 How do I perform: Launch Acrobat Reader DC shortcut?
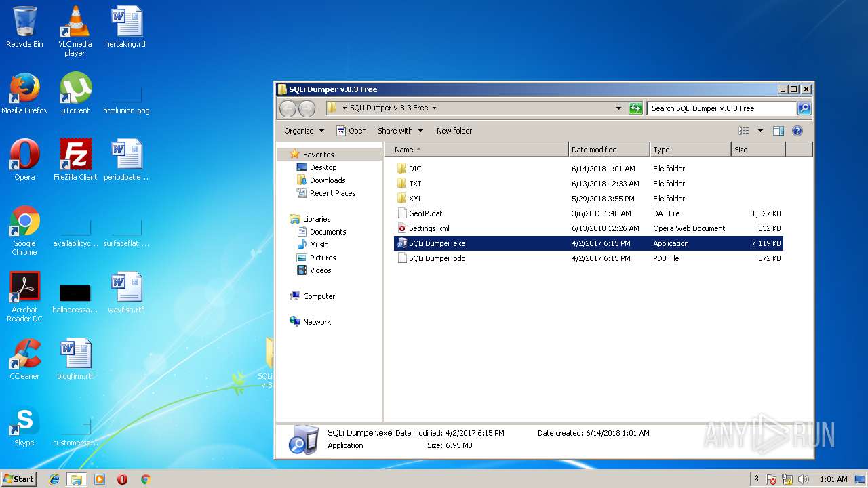24,297
